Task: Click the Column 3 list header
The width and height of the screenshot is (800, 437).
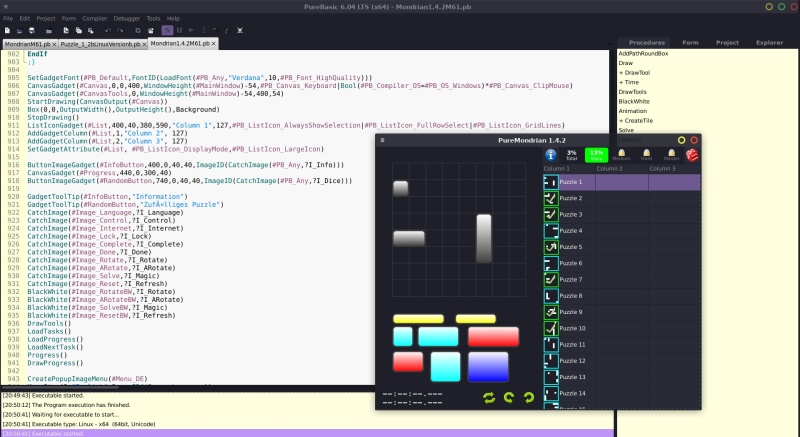Action: click(x=674, y=169)
